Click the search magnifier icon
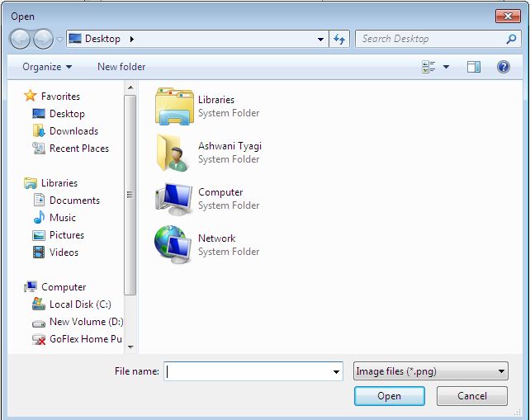 tap(511, 39)
